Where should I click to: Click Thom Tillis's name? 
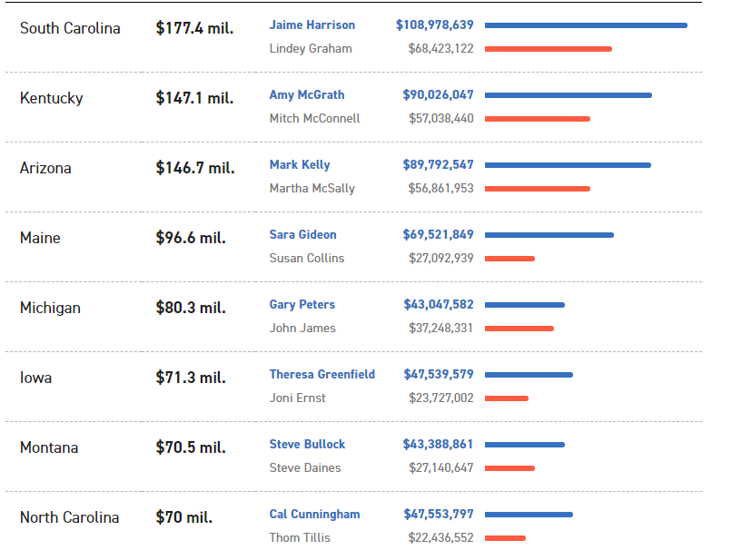click(x=300, y=537)
